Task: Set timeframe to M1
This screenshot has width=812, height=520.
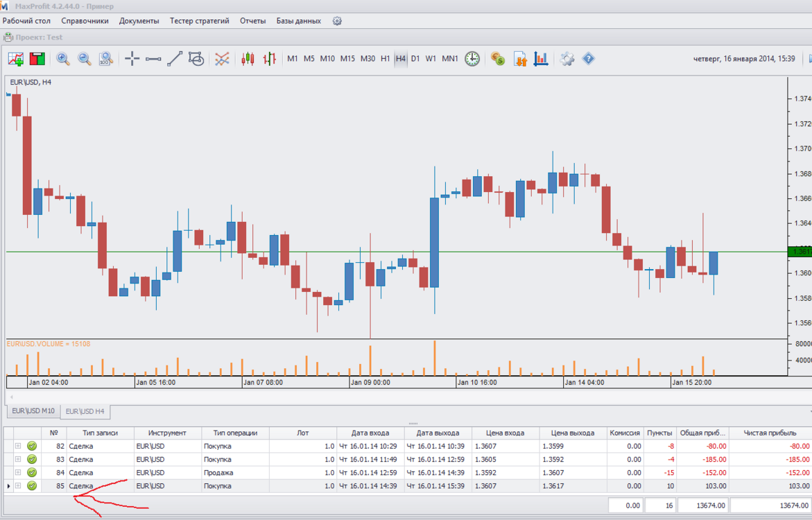Action: click(293, 59)
